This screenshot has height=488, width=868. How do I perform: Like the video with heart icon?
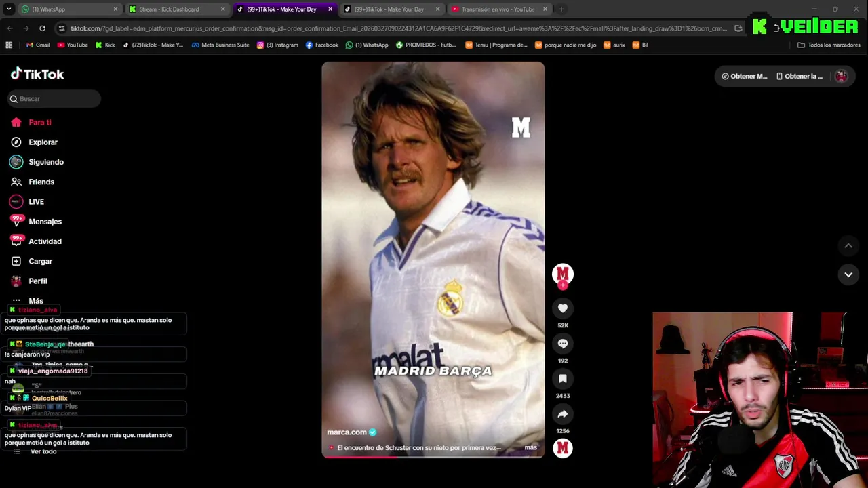563,308
